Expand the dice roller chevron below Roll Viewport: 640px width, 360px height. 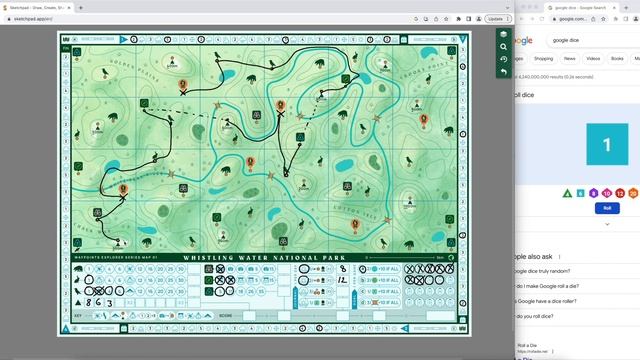pyautogui.click(x=607, y=224)
